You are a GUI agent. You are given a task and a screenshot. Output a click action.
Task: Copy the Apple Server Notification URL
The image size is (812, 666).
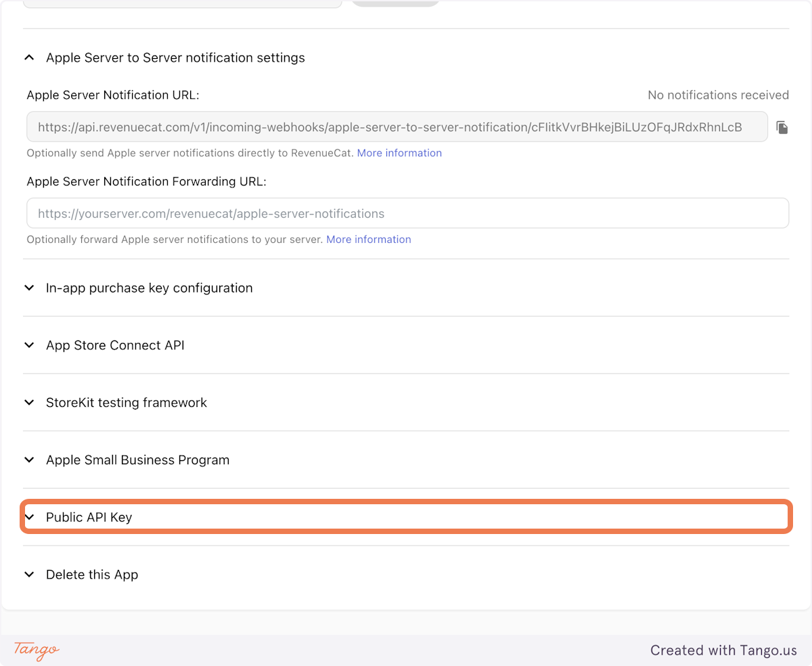point(782,127)
